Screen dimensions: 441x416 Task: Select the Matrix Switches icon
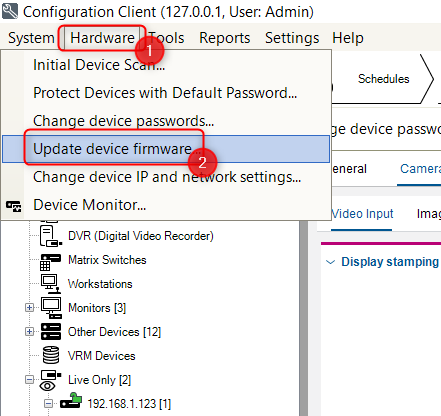point(50,262)
